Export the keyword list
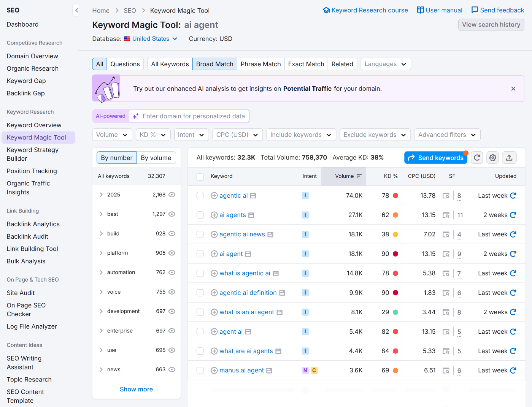This screenshot has width=532, height=407. [509, 157]
